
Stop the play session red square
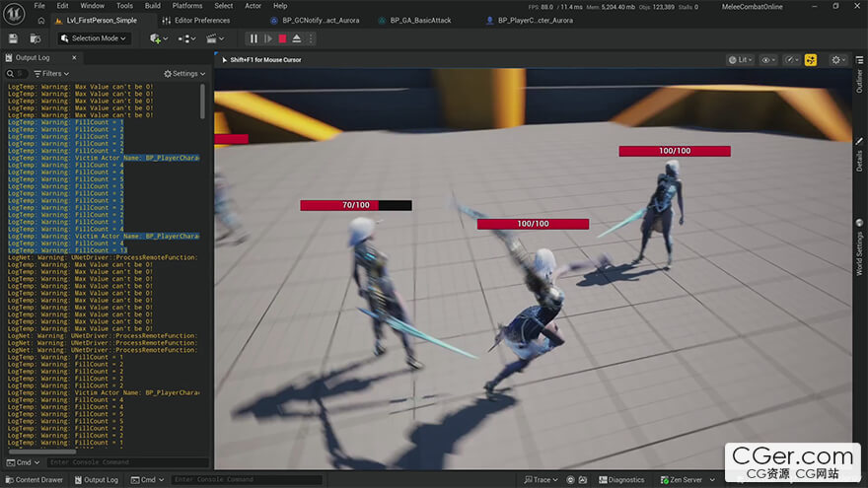click(x=282, y=38)
